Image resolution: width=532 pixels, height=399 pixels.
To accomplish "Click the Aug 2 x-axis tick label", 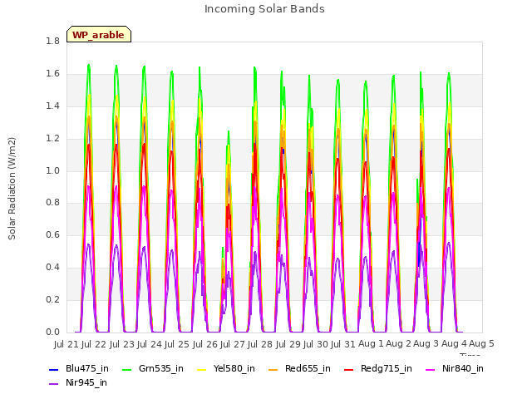I will coord(399,344).
